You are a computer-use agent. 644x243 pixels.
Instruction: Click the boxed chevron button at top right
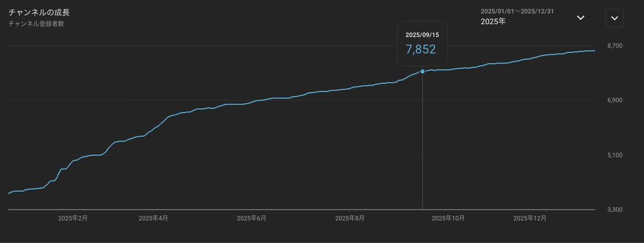614,18
